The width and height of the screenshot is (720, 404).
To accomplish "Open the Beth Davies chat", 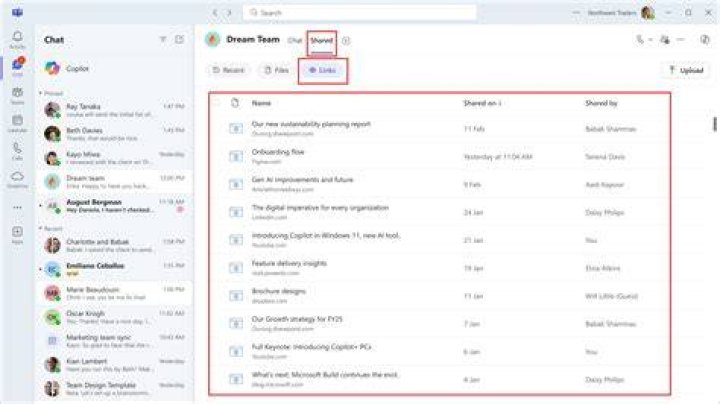I will point(114,134).
